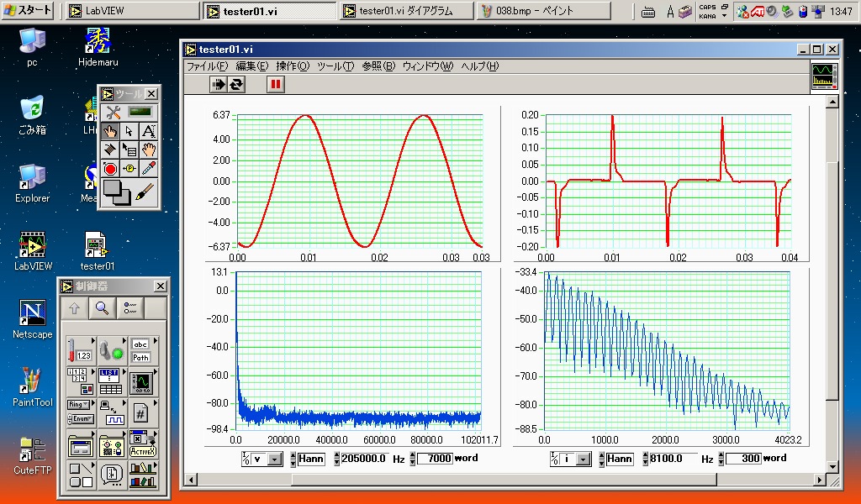Click the Run Continuously button
The width and height of the screenshot is (861, 504).
tap(236, 84)
